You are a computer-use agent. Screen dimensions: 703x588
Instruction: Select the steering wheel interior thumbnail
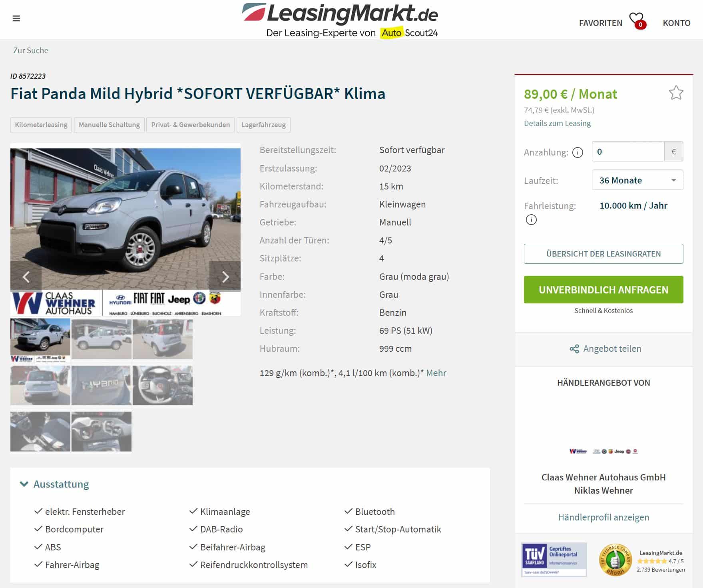coord(163,385)
